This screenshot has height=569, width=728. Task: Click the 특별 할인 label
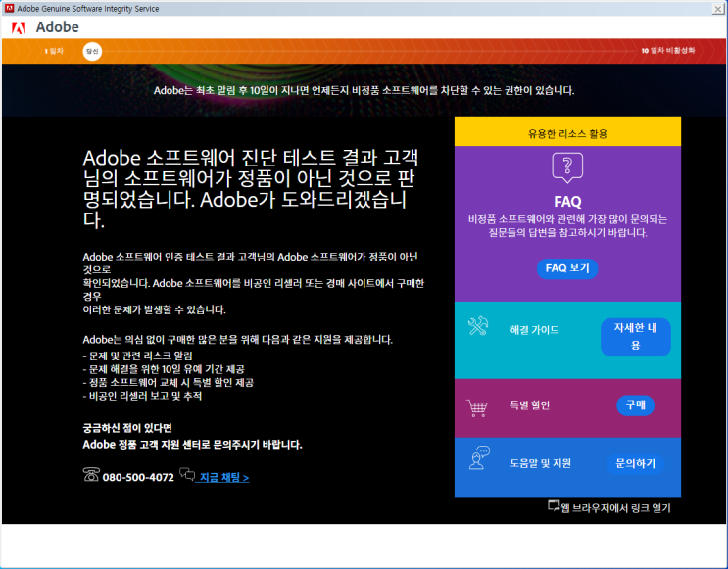[x=530, y=405]
